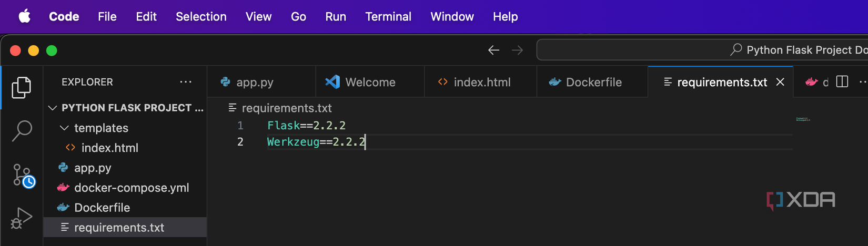Open the editor's more actions ellipsis

pos(862,81)
